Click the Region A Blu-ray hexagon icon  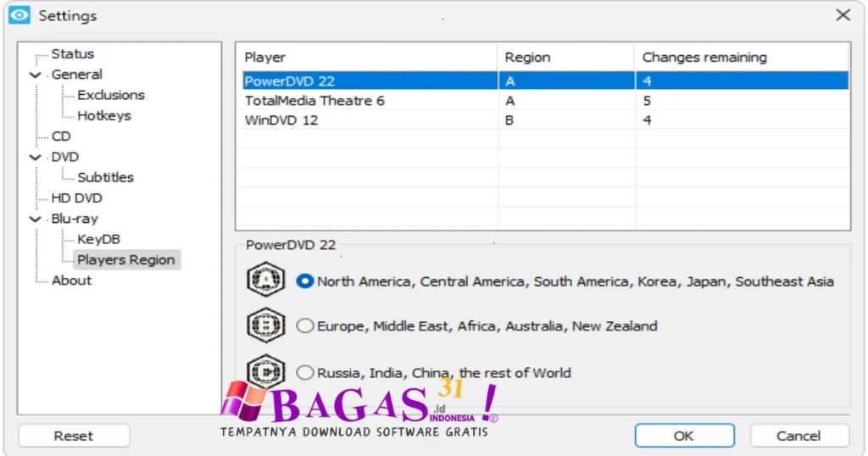pos(265,280)
